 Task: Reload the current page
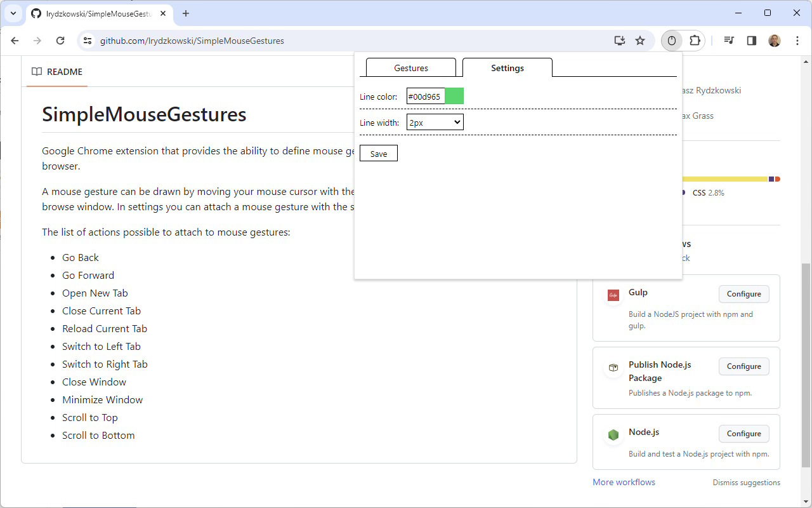click(60, 41)
